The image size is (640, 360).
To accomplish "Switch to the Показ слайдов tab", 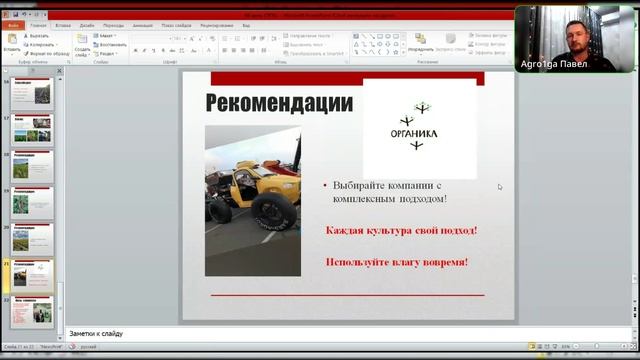I will click(176, 25).
